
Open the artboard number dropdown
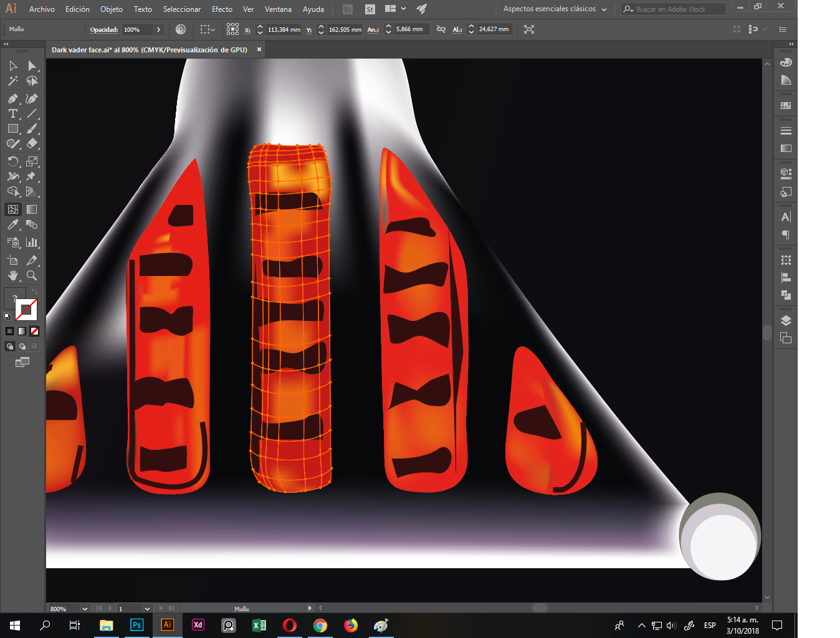tap(147, 609)
